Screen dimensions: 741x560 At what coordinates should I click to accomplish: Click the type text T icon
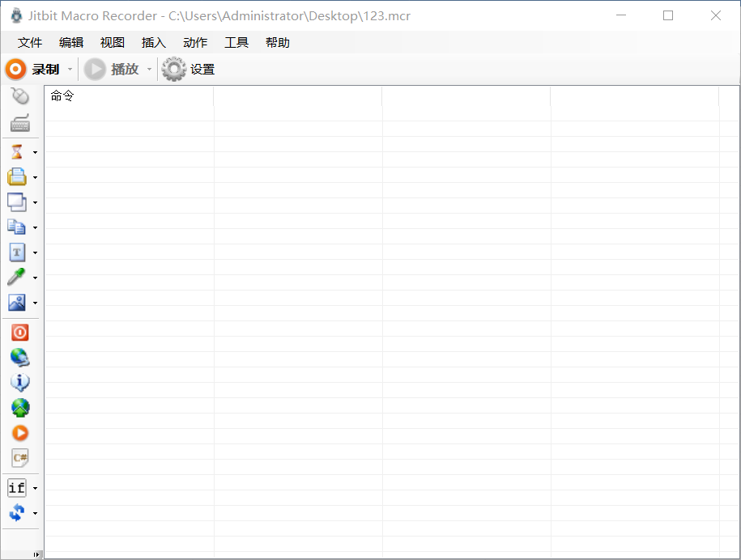pyautogui.click(x=17, y=252)
